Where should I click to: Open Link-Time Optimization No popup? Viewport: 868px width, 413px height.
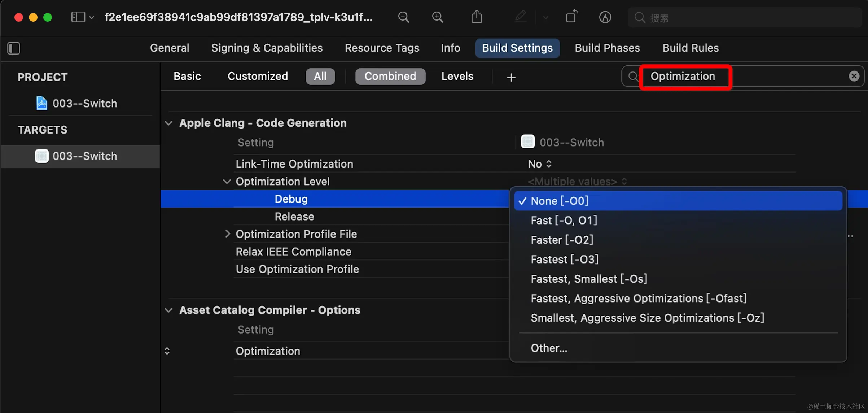pos(539,164)
